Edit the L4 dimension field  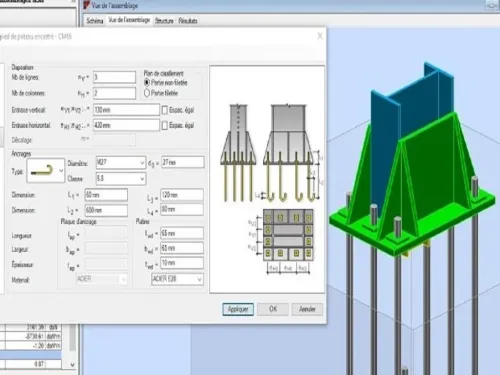pyautogui.click(x=182, y=209)
